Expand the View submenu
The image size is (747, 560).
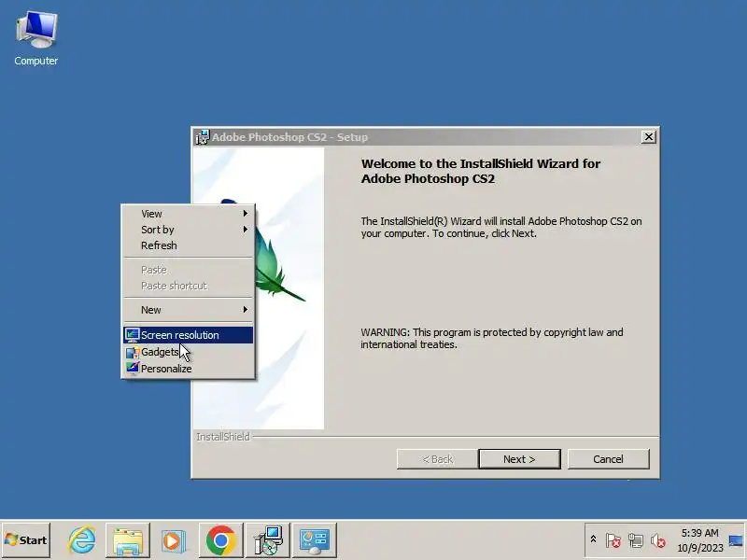coord(189,214)
